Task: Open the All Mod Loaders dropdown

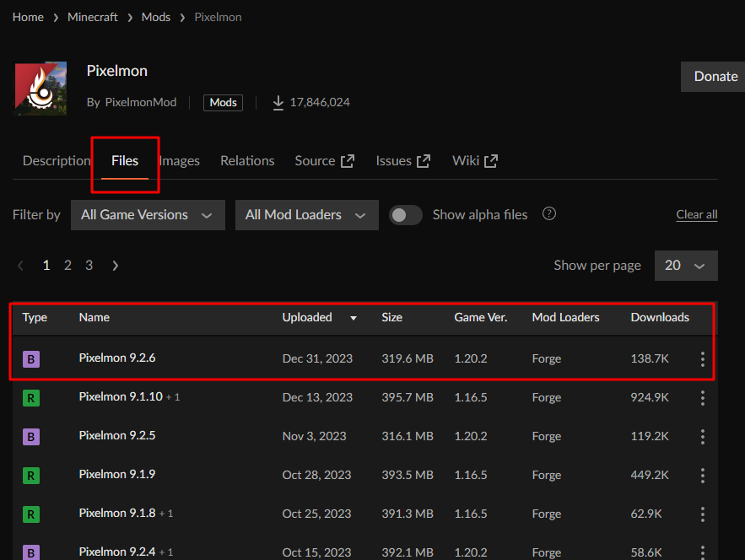Action: click(306, 215)
